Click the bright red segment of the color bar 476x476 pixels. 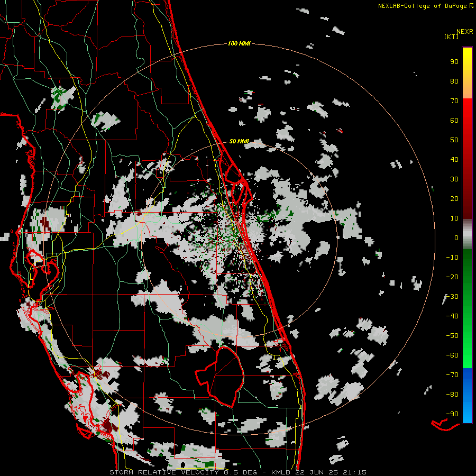click(467, 118)
